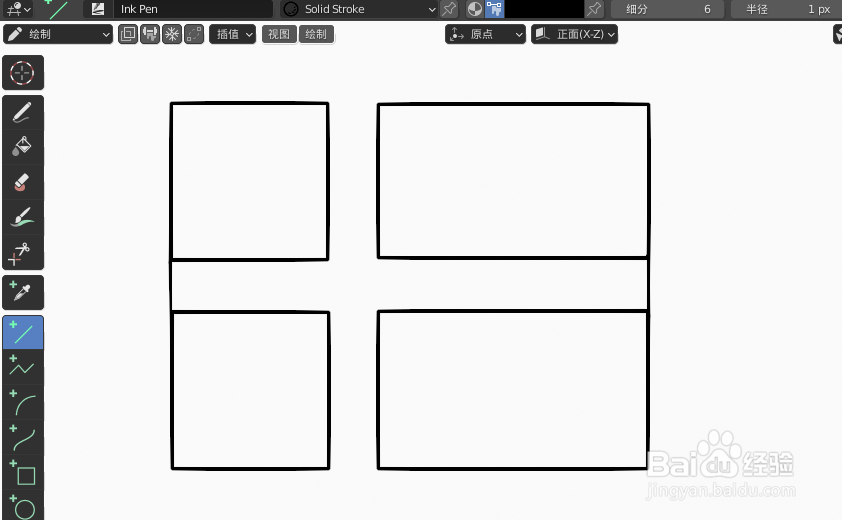The width and height of the screenshot is (842, 520).
Task: Select the Cutter scissors tool
Action: [23, 252]
